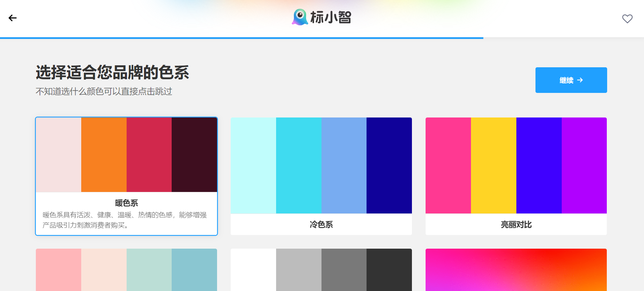Click the orange swatch in warm palette
The image size is (644, 291).
point(104,155)
